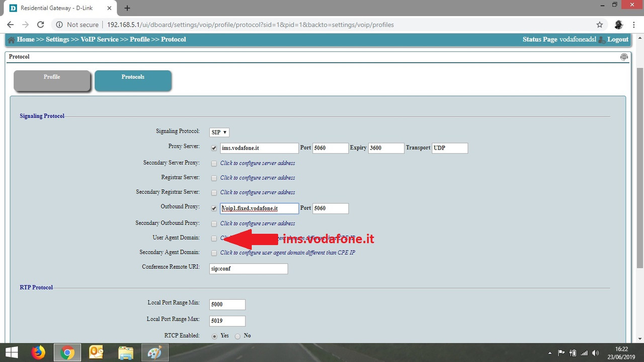The image size is (644, 362).
Task: Click the browser address bar URL
Action: 251,25
